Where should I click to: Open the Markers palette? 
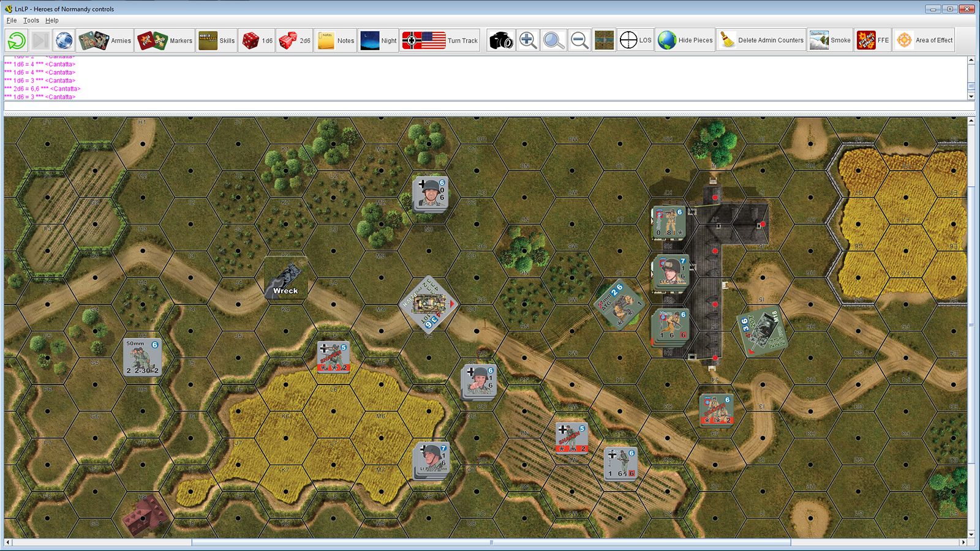(x=164, y=40)
